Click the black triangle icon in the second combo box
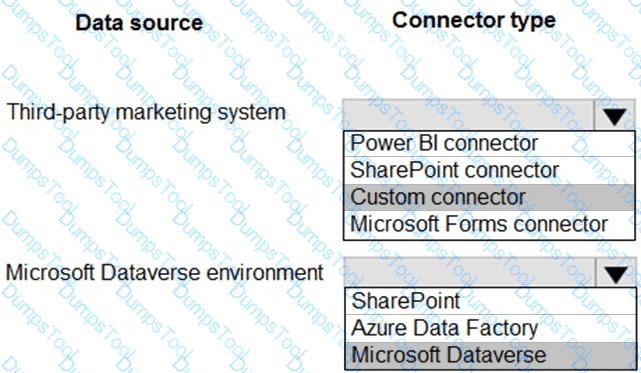The image size is (641, 373). (x=616, y=274)
